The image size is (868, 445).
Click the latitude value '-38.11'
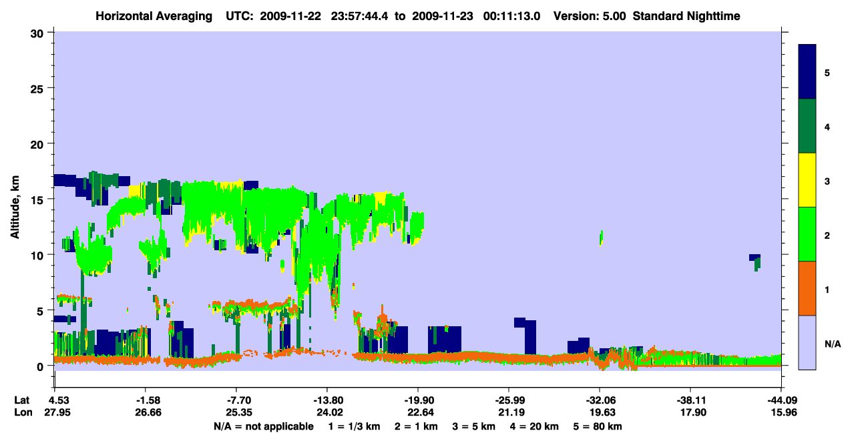690,400
